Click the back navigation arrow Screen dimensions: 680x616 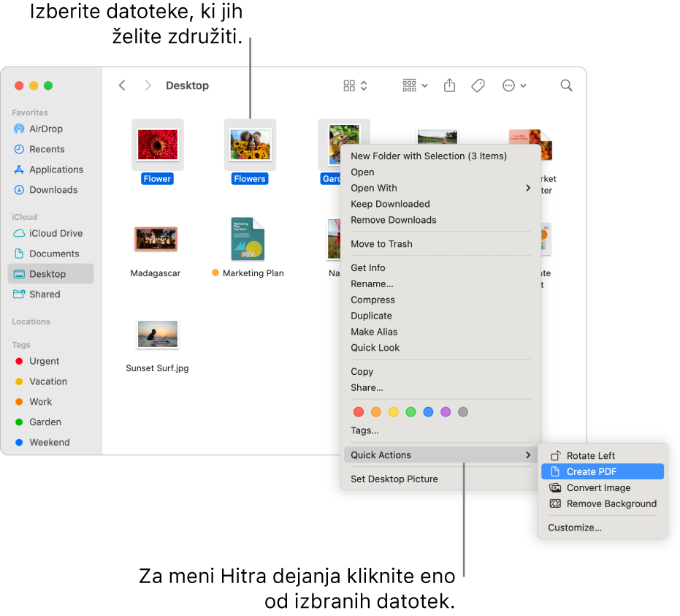click(x=122, y=85)
